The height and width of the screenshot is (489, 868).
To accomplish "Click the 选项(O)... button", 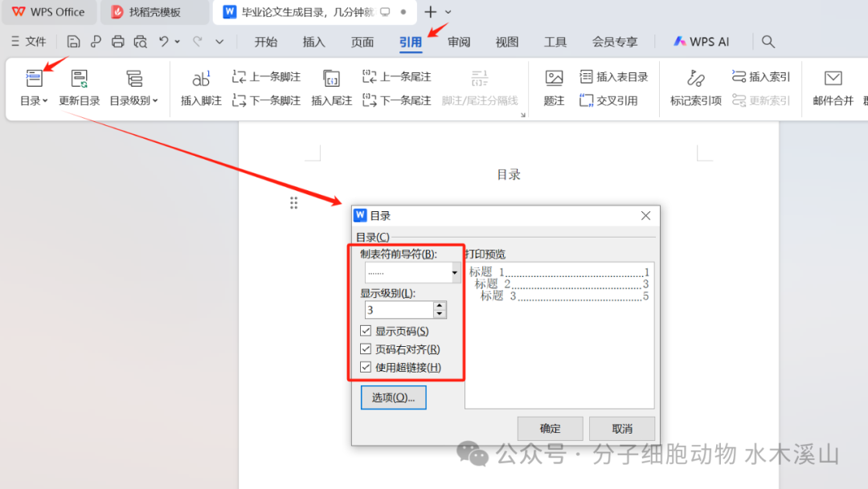I will (394, 397).
